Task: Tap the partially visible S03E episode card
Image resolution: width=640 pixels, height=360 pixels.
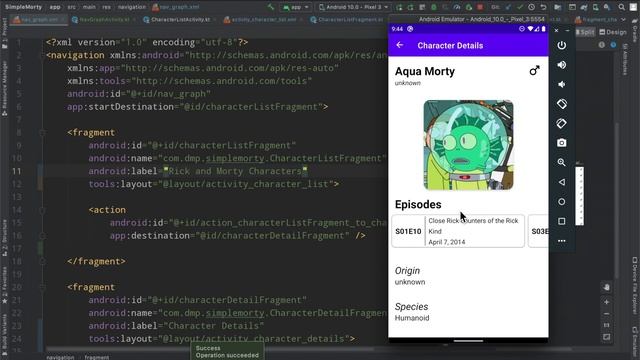Action: click(x=538, y=231)
